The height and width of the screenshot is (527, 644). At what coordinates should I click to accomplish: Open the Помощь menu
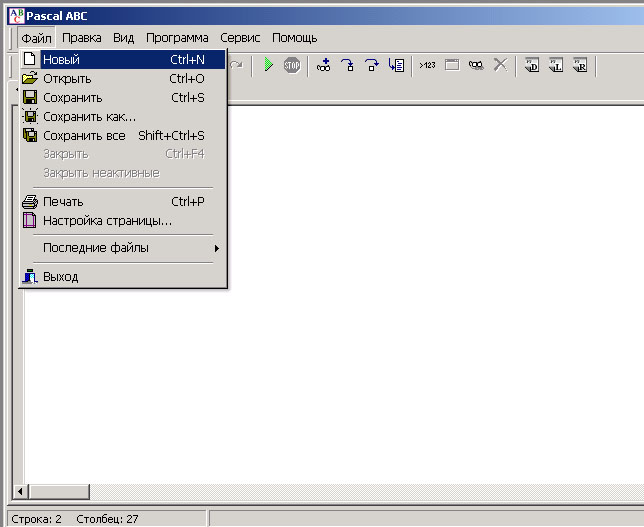[x=294, y=38]
